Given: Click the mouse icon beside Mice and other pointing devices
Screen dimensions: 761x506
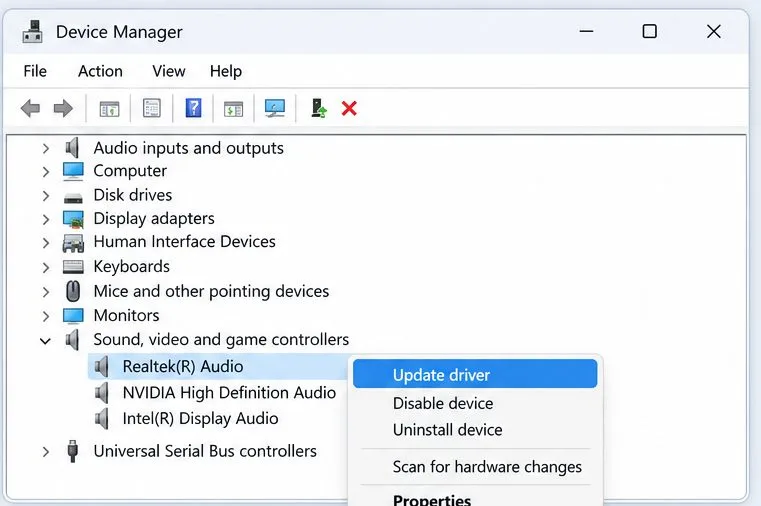Looking at the screenshot, I should 73,291.
